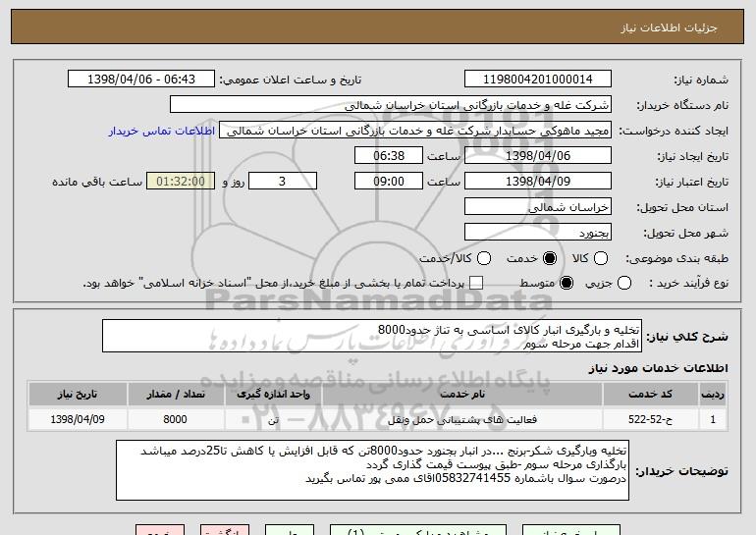This screenshot has height=535, width=756.
Task: Click the اطلاعات خدمات مورد نیاز heading
Action: tap(658, 368)
